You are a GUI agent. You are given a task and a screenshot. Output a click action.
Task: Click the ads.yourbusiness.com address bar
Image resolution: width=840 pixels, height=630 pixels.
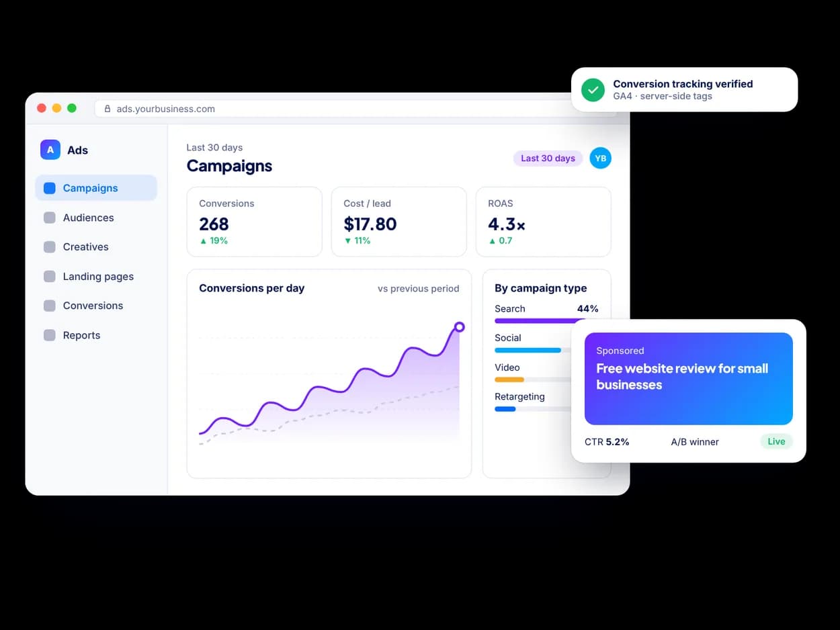point(355,109)
